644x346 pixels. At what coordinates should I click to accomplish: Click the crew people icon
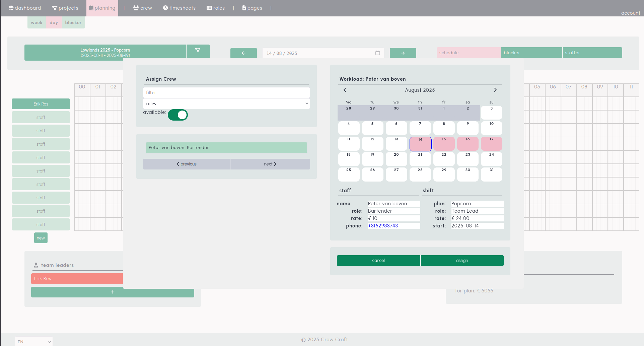click(136, 8)
